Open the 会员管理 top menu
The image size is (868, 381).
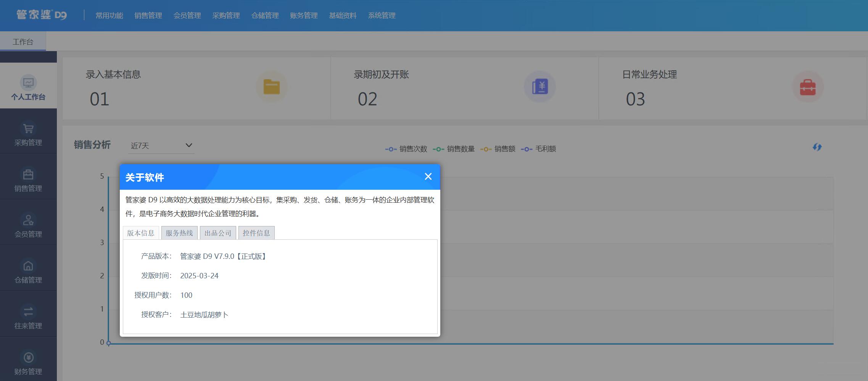tap(187, 16)
